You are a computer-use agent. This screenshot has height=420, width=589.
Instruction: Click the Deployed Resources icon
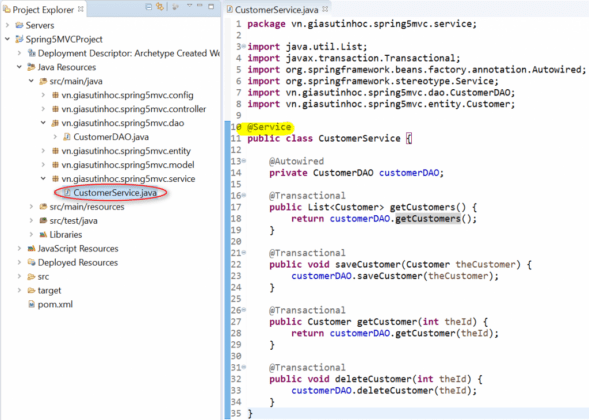coord(32,262)
